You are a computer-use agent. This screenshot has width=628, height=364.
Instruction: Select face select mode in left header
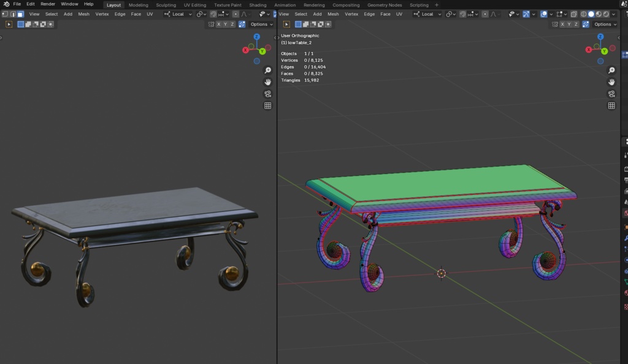tap(20, 14)
